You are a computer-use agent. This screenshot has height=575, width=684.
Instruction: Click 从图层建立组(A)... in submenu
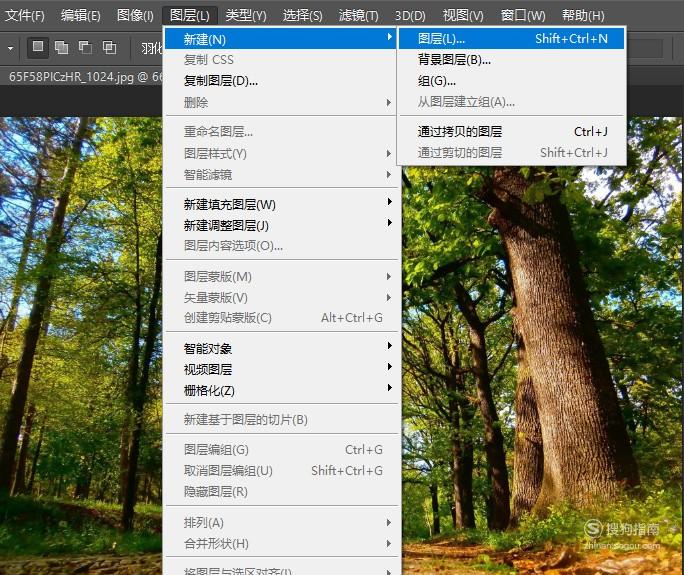[512, 102]
